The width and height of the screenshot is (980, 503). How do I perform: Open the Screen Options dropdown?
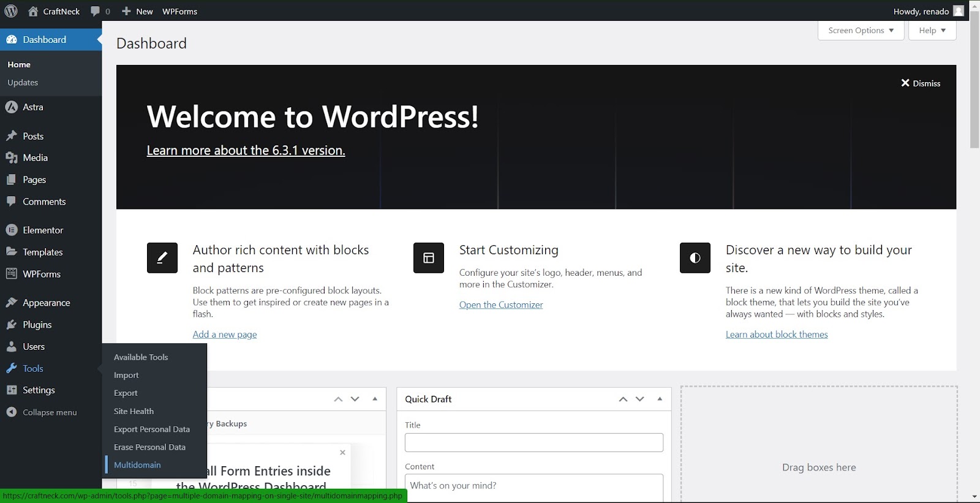861,31
